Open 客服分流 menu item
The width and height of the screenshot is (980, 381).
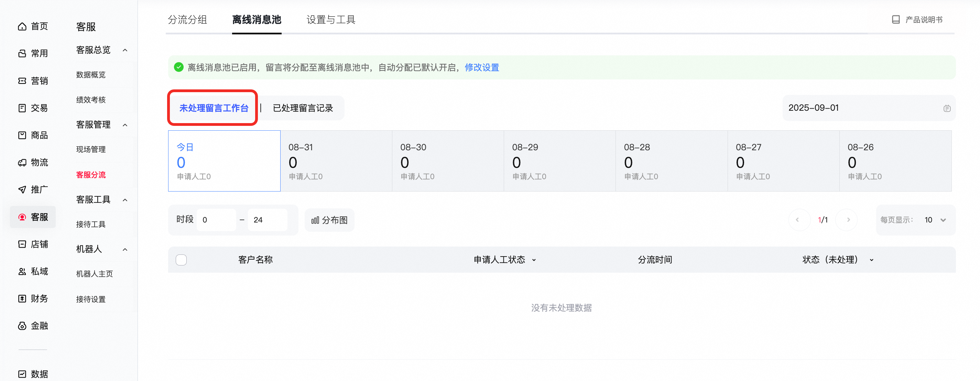tap(91, 175)
